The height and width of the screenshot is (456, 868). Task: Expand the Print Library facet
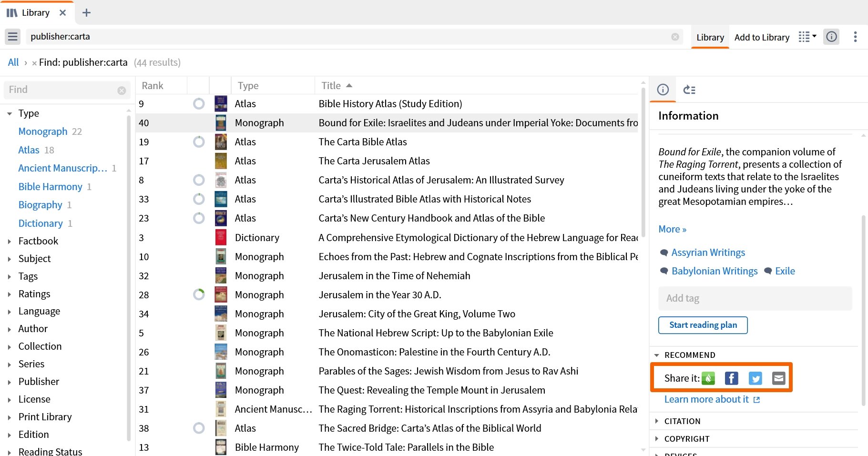pyautogui.click(x=9, y=417)
